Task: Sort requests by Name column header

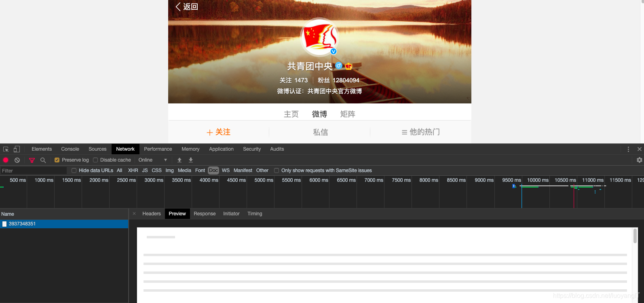Action: coord(64,214)
